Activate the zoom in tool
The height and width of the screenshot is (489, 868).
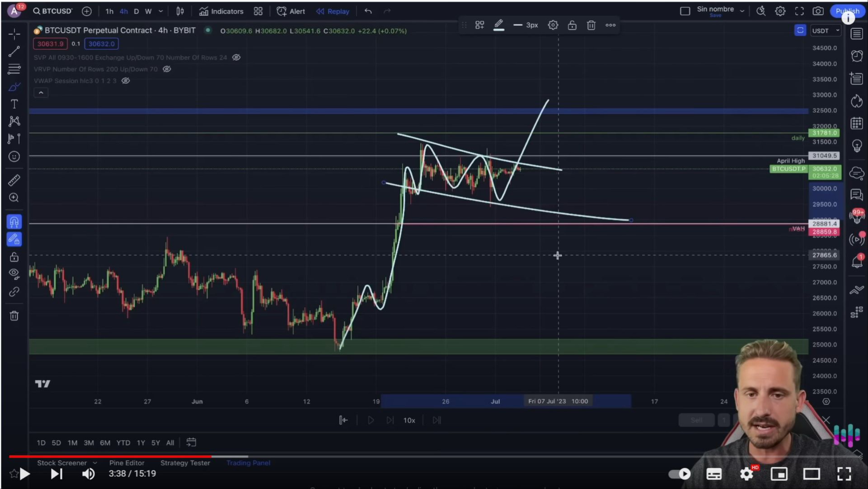pos(14,198)
